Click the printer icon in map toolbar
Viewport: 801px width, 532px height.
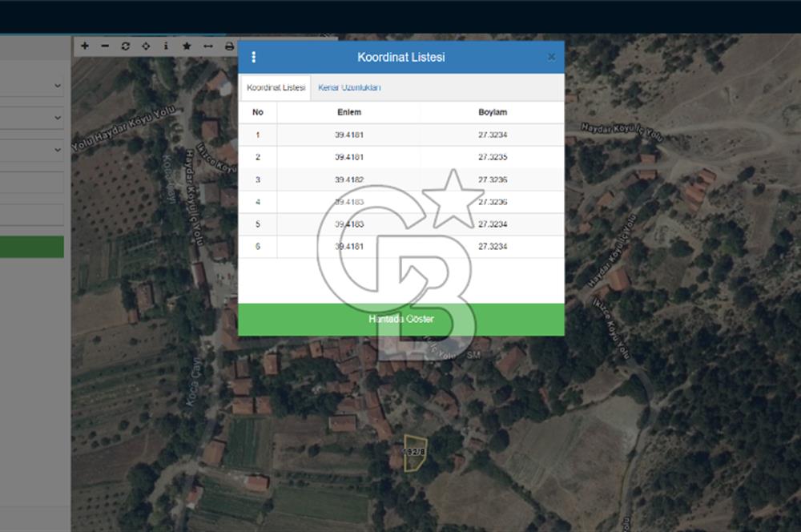tap(229, 46)
